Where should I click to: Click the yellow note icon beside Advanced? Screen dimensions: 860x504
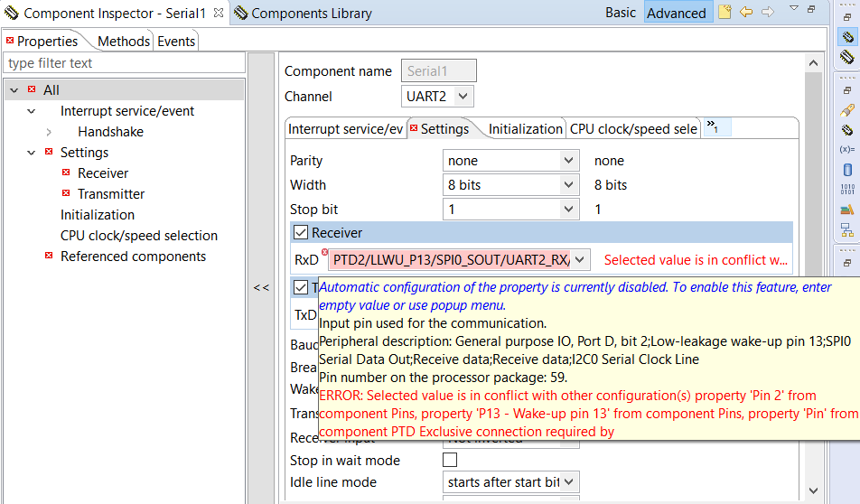pos(724,12)
